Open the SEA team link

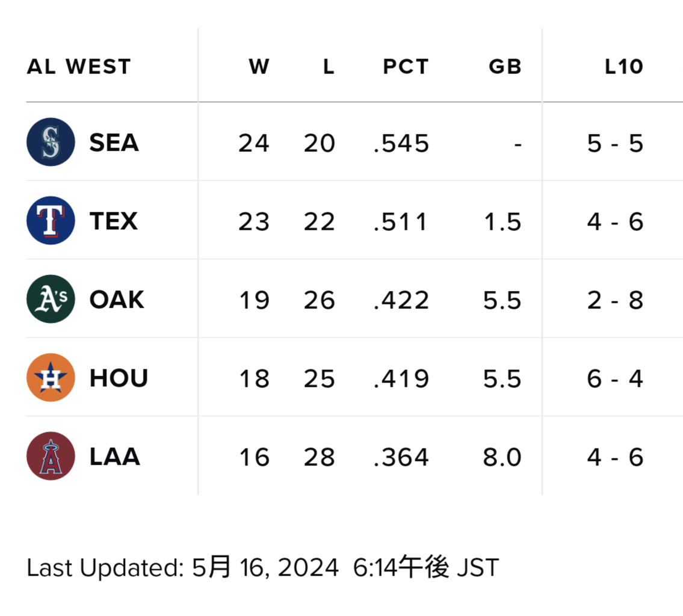[x=114, y=143]
